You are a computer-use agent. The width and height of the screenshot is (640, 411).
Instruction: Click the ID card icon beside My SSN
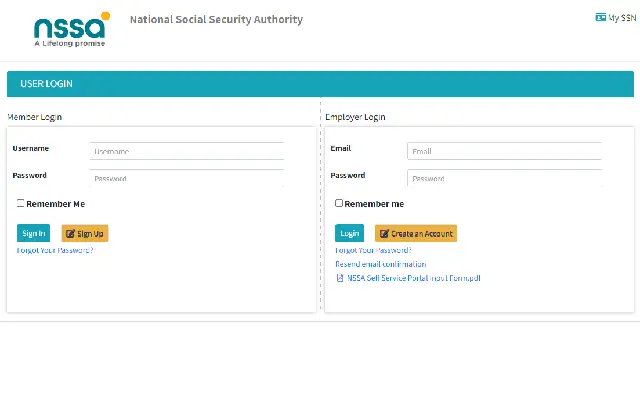click(600, 17)
